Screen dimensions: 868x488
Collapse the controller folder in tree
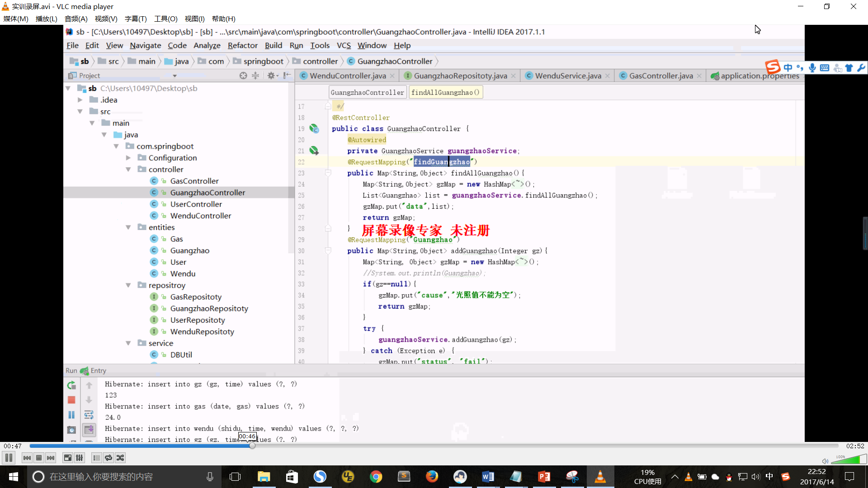(128, 169)
